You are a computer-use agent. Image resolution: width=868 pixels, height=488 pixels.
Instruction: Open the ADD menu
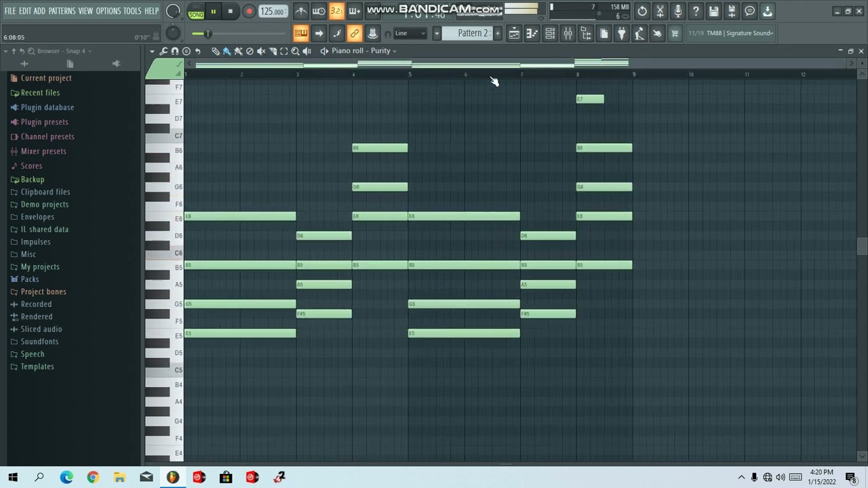pos(39,11)
